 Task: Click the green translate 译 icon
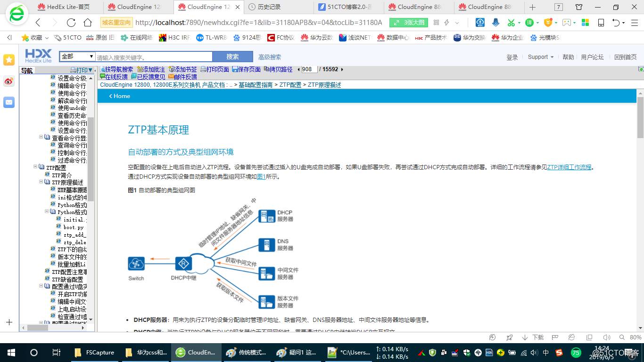pyautogui.click(x=529, y=23)
